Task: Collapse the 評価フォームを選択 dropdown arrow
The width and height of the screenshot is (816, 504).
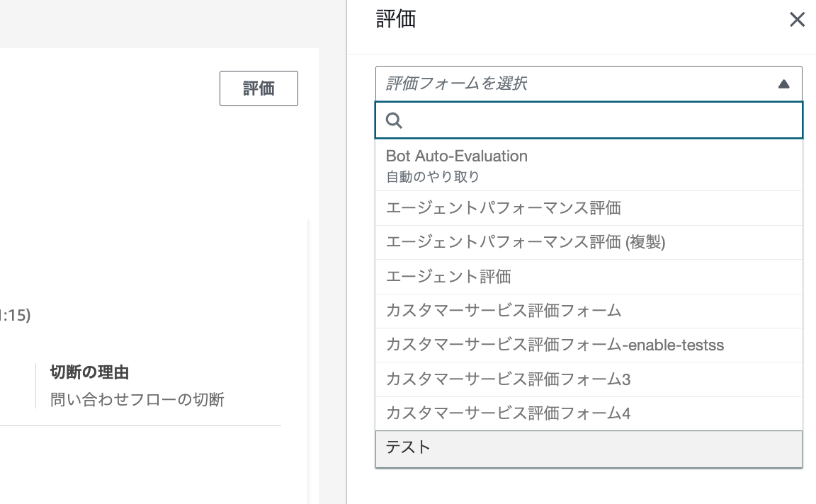Action: [x=783, y=84]
